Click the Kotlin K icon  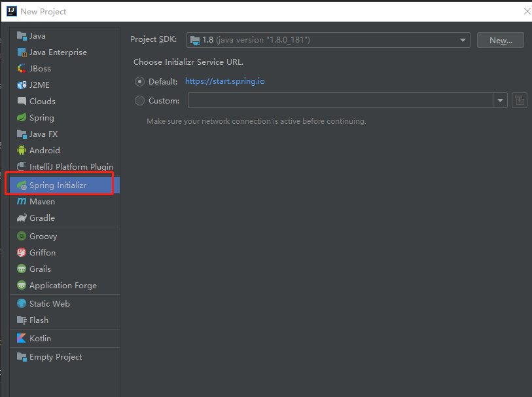pyautogui.click(x=22, y=338)
